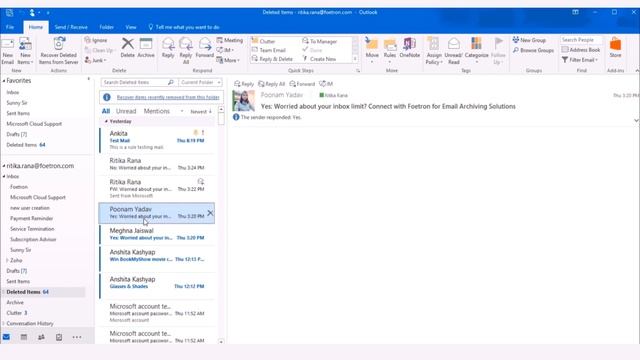
Task: Click Recover Deleted Items from Server
Action: point(58,51)
